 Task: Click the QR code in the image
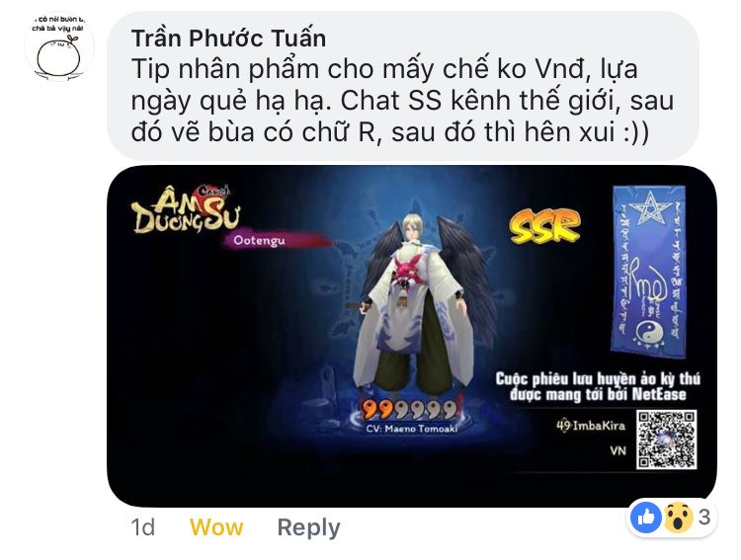point(666,440)
